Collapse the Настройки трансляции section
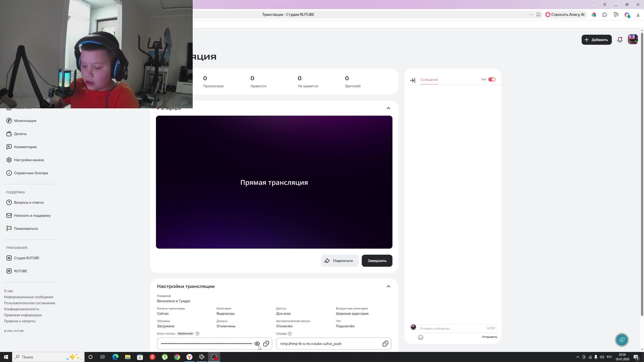Screen dimensions: 644x362 [388, 286]
